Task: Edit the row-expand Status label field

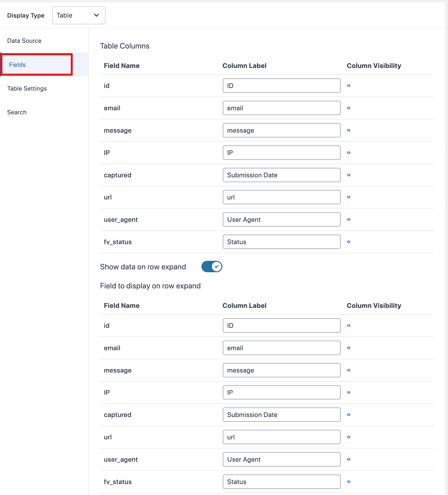Action: (x=282, y=482)
